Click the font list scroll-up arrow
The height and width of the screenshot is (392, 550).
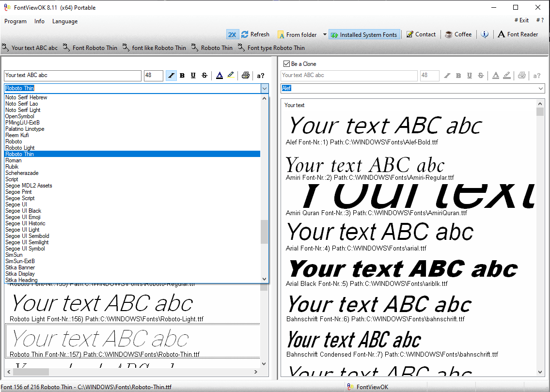265,98
